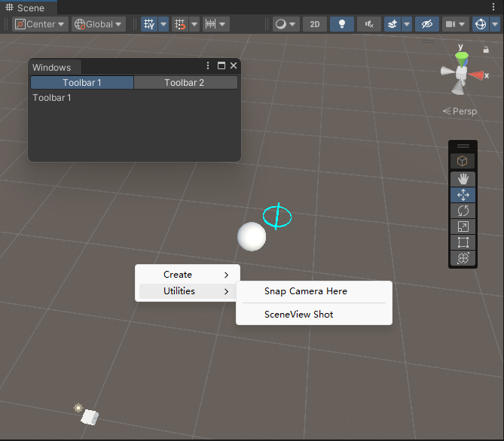Choose SceneView Shot menu entry
504x441 pixels.
tap(298, 315)
